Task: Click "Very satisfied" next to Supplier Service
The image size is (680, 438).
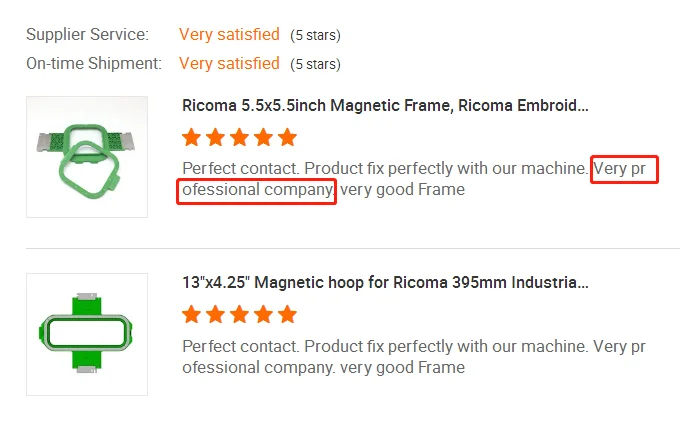Action: pyautogui.click(x=229, y=35)
